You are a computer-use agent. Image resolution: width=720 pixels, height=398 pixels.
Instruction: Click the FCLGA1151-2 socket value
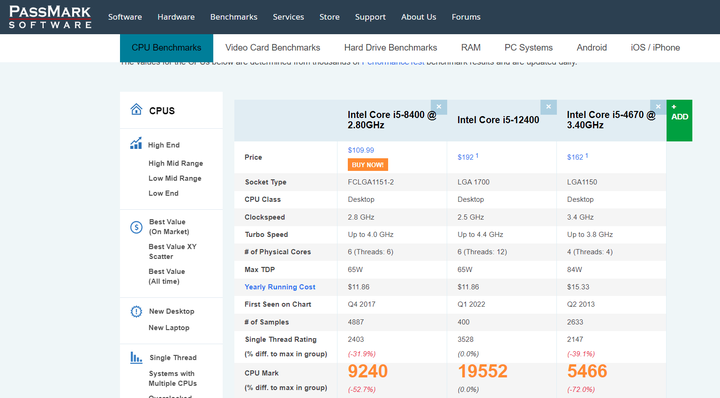tap(371, 182)
